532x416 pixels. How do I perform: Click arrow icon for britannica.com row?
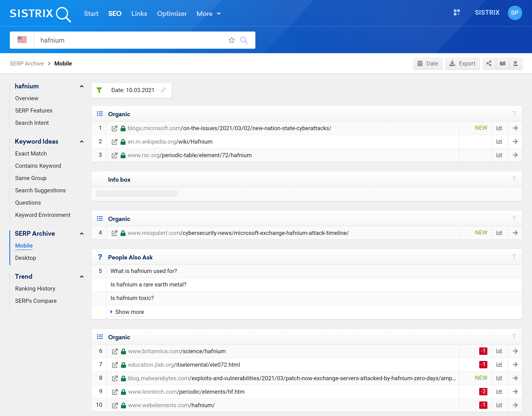click(515, 351)
